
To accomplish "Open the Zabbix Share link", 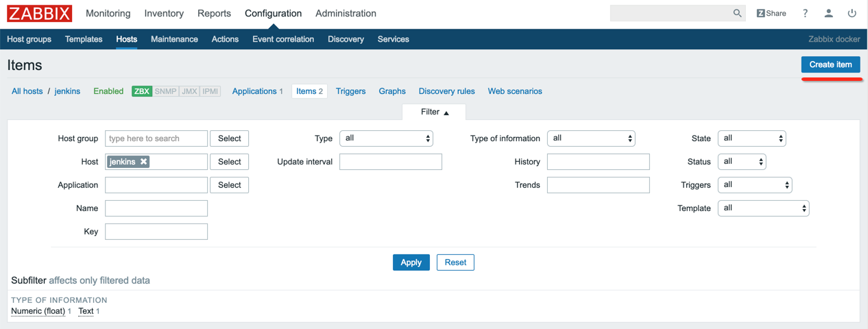I will [x=771, y=13].
